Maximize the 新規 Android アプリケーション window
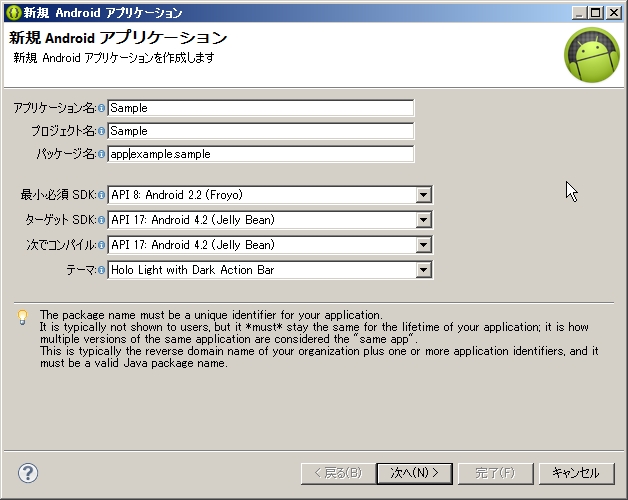 point(596,13)
